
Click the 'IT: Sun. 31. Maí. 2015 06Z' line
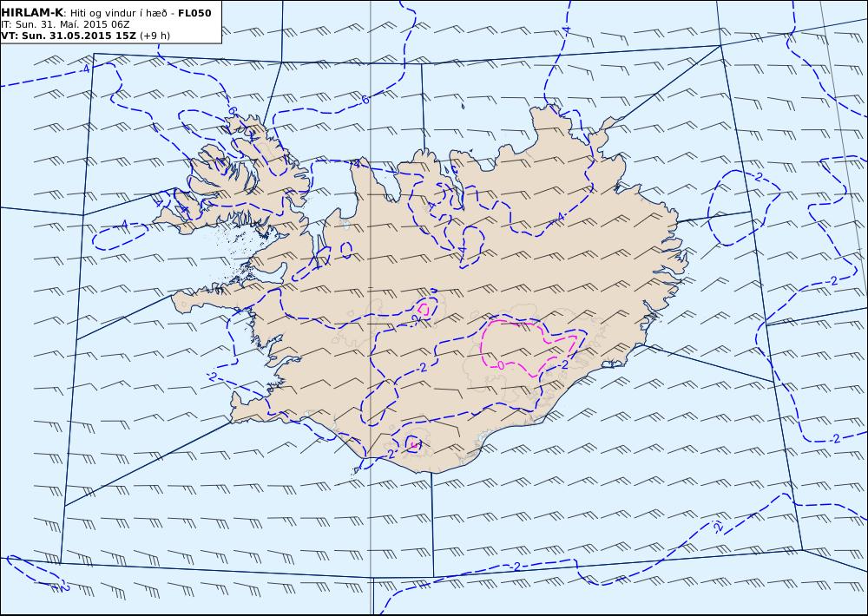coord(65,24)
